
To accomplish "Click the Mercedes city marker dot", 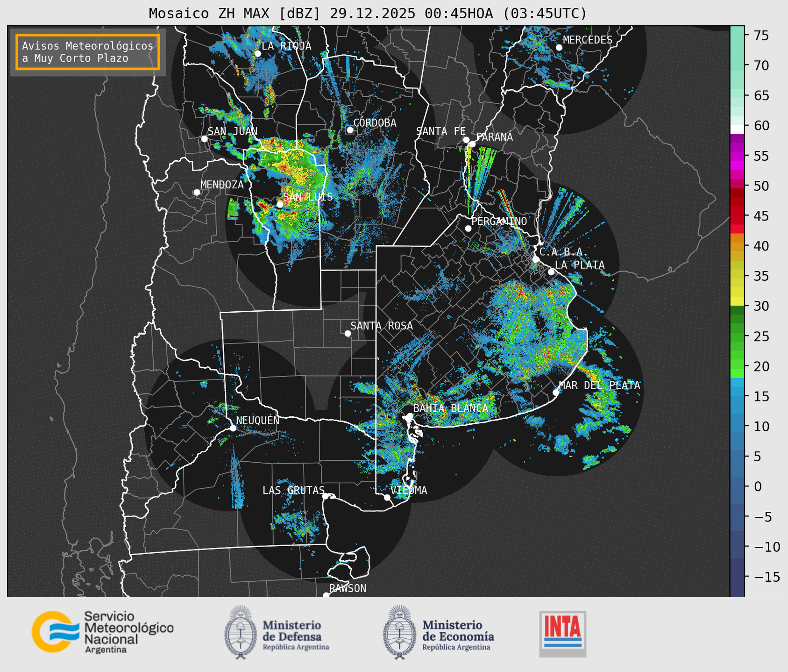I will point(559,48).
